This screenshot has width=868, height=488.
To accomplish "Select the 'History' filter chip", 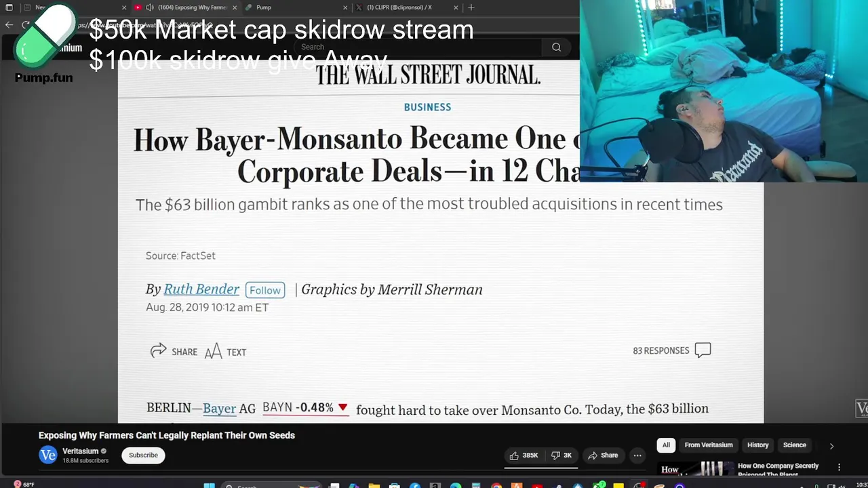I will click(757, 445).
